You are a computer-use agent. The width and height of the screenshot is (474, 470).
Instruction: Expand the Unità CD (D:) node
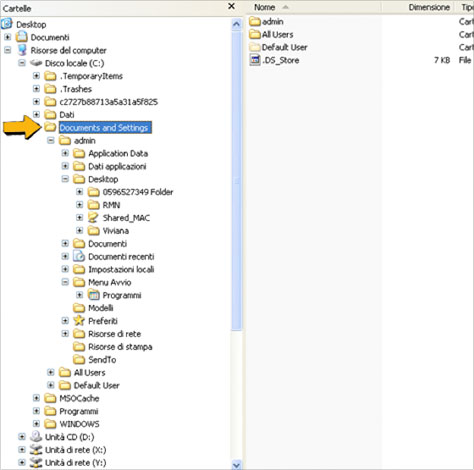pos(22,437)
